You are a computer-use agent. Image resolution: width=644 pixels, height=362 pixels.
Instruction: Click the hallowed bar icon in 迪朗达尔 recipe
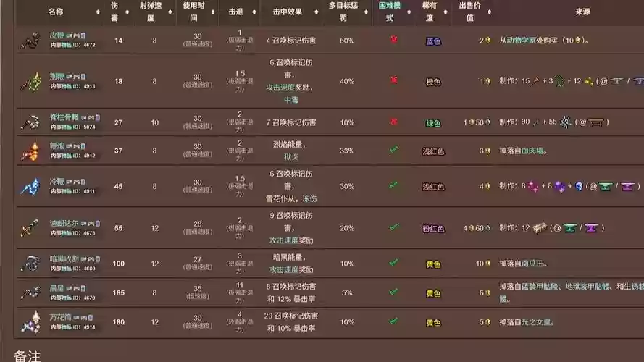click(x=540, y=228)
